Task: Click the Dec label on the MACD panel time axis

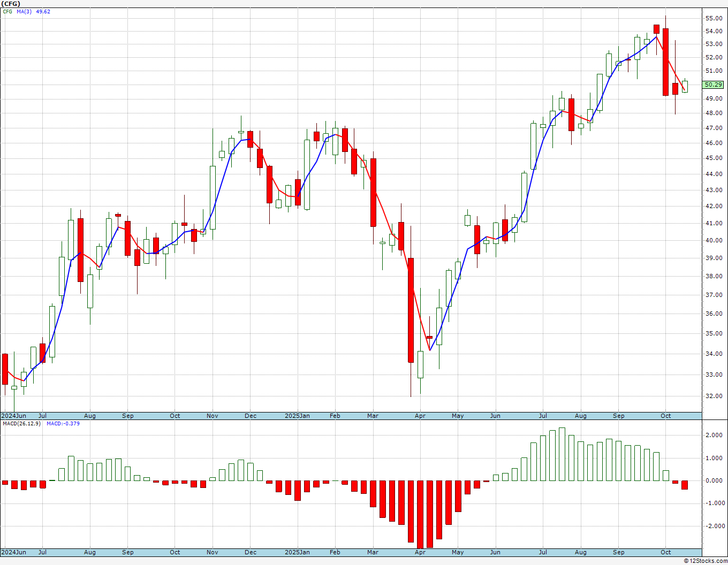Action: (x=251, y=552)
